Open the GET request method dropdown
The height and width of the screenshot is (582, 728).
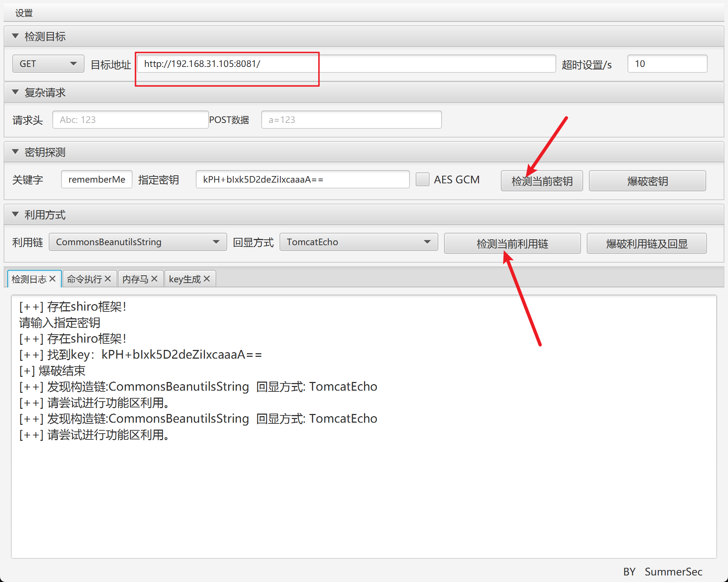click(x=48, y=64)
